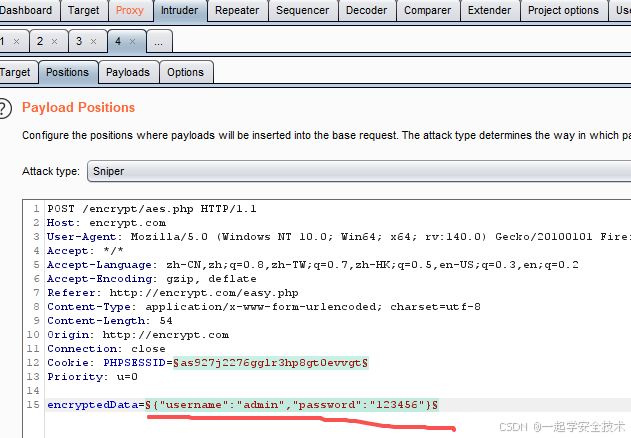This screenshot has width=631, height=438.
Task: Click the Connection: close line
Action: click(106, 349)
